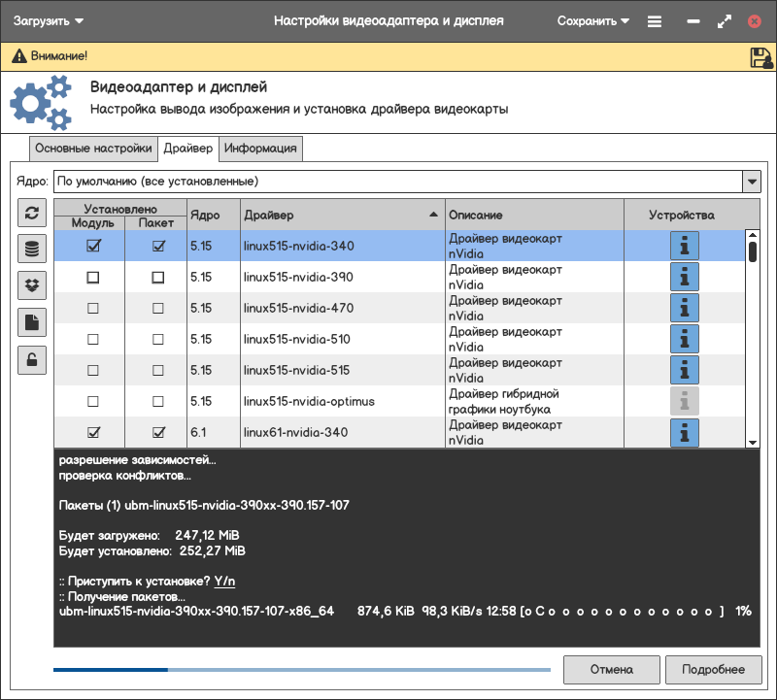Open the Сохранить dropdown menu
The height and width of the screenshot is (700, 777).
pos(592,20)
